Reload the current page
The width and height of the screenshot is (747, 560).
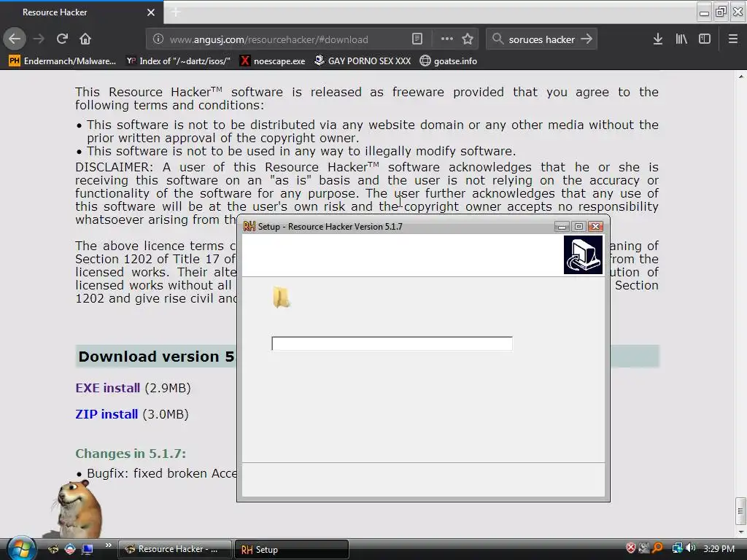(x=62, y=39)
